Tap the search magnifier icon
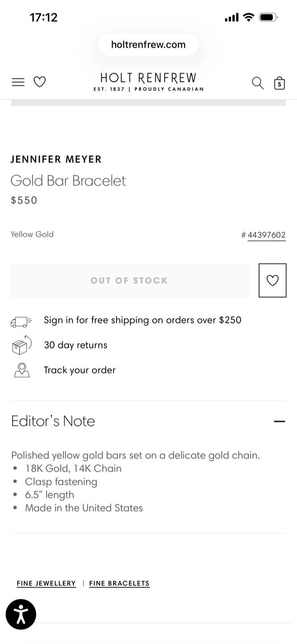 click(258, 83)
